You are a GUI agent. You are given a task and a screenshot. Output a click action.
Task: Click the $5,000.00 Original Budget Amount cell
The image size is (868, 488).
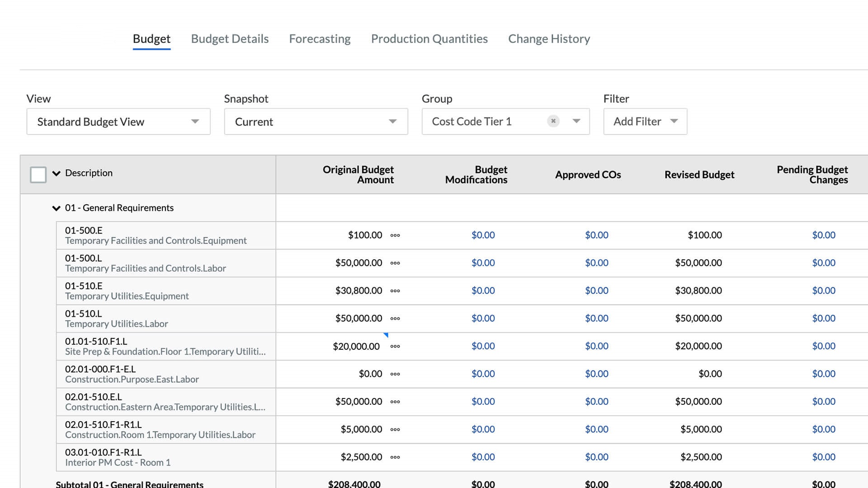pos(361,429)
